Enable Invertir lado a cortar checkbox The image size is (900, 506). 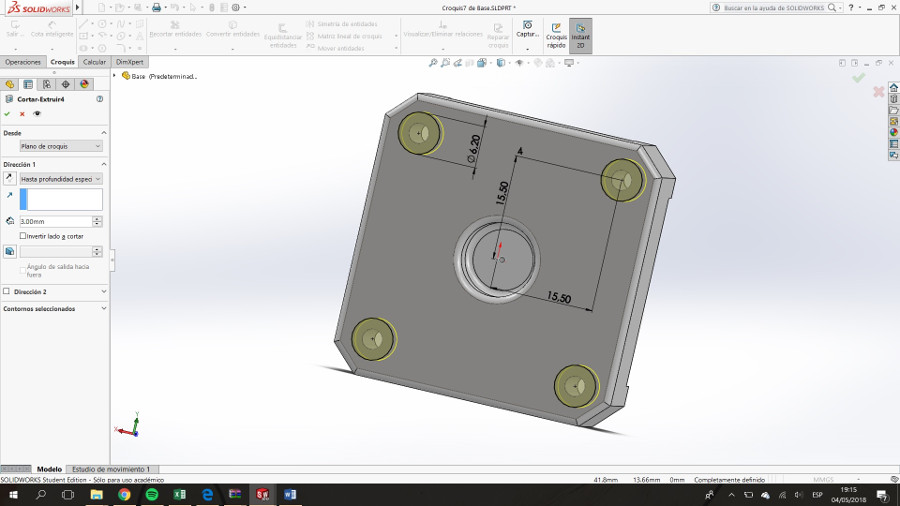pyautogui.click(x=23, y=236)
